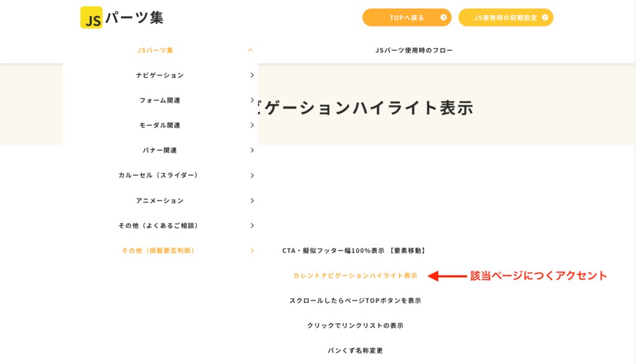Expand モーダル関連 submenu chevron
636x364 pixels.
[x=252, y=125]
